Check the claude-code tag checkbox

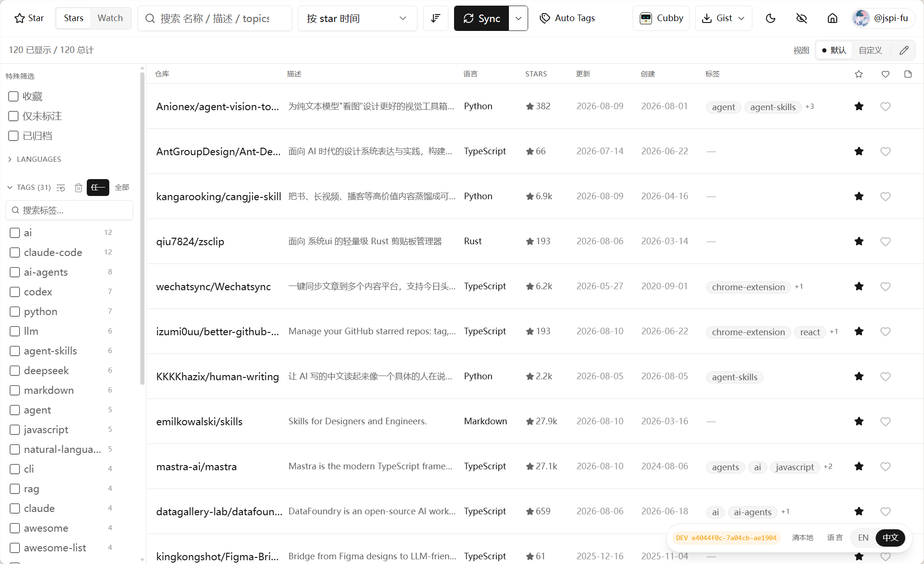[x=15, y=253]
